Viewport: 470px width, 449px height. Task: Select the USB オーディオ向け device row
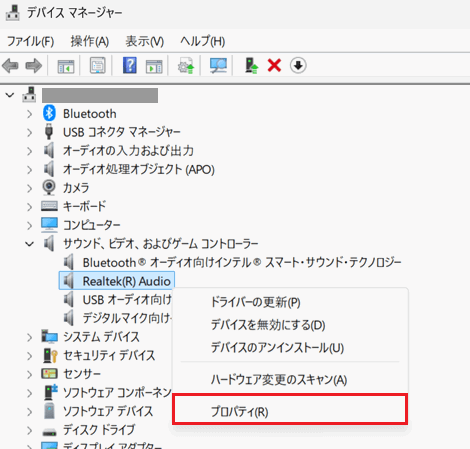pyautogui.click(x=127, y=299)
